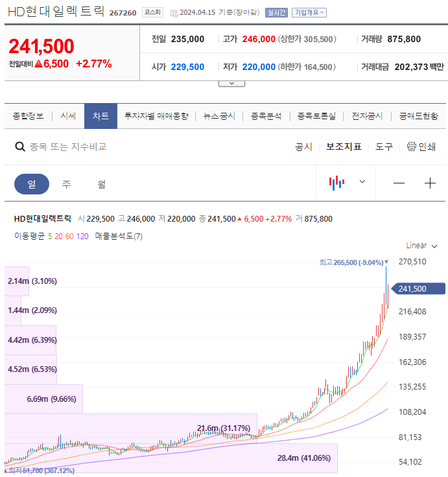Expand price detail panel with down chevron

(x=231, y=84)
